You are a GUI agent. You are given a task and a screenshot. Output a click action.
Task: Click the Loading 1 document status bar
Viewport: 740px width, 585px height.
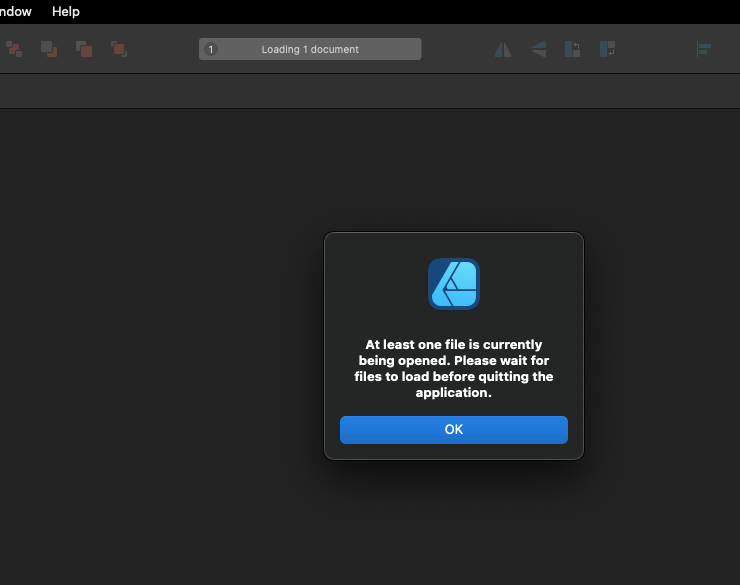click(310, 49)
